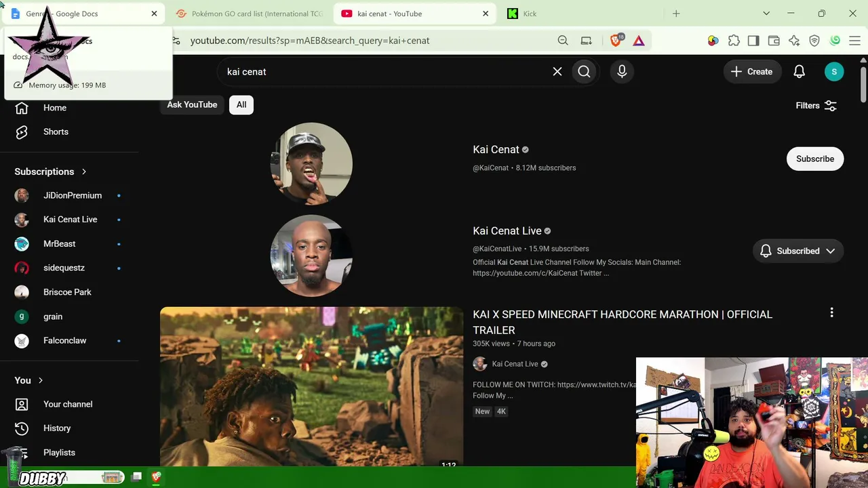Clear the YouTube search box text
This screenshot has height=488, width=868.
pos(557,71)
